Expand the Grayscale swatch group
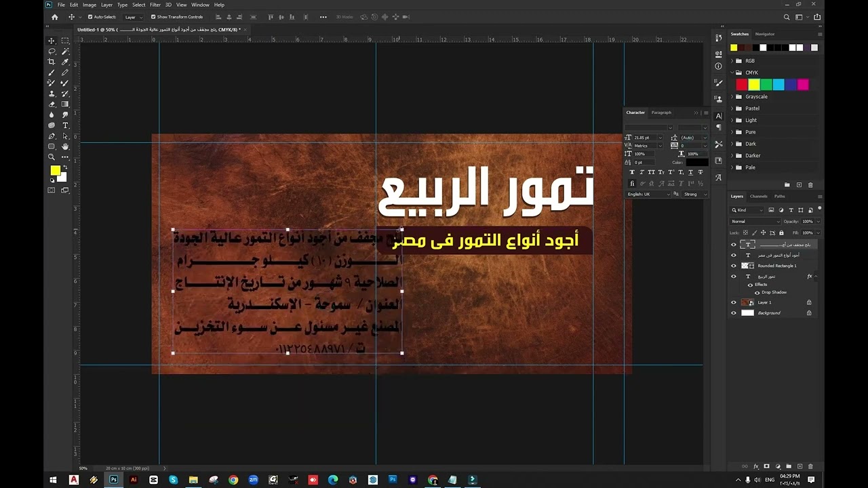 (x=732, y=96)
